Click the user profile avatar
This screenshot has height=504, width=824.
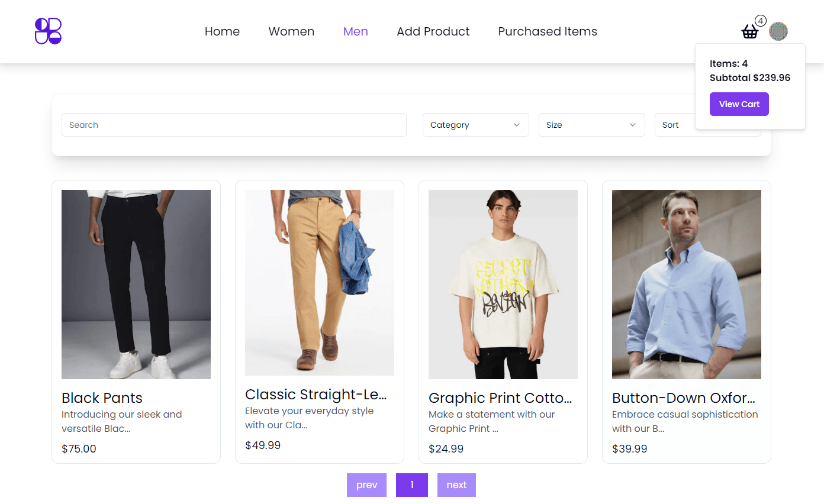(x=778, y=31)
